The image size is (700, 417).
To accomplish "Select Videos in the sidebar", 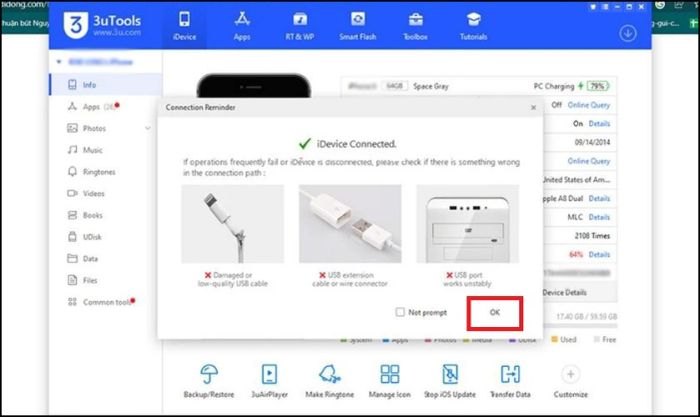I will pyautogui.click(x=105, y=193).
